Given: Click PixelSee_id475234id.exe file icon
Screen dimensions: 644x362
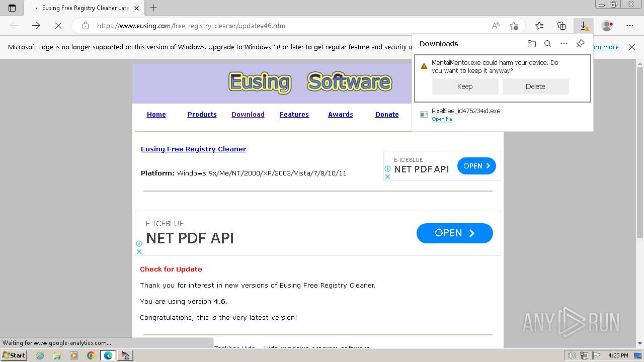Looking at the screenshot, I should click(424, 115).
